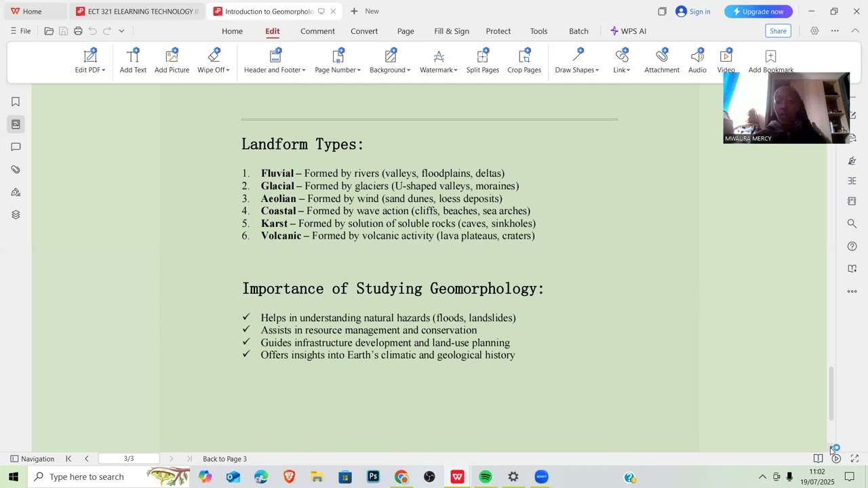Screen dimensions: 868x488
Task: Open the Page ribbon tab
Action: point(406,31)
